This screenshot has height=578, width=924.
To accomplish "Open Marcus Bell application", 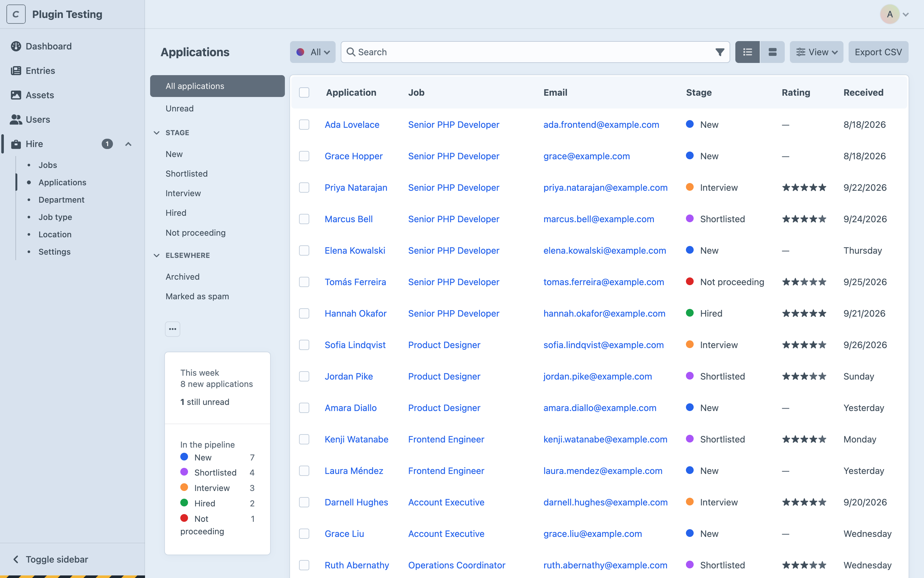I will 349,219.
